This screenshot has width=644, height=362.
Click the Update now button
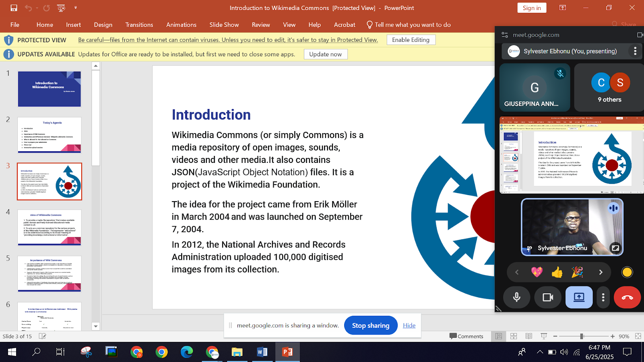click(x=325, y=54)
